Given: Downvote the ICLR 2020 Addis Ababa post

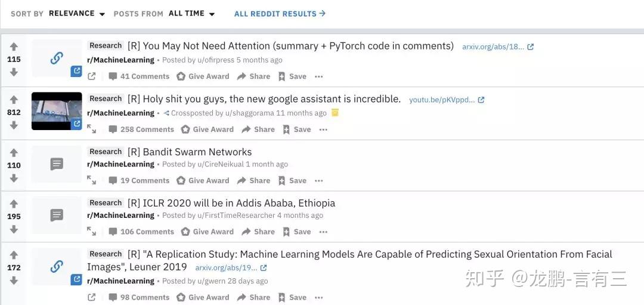Looking at the screenshot, I should click(14, 229).
